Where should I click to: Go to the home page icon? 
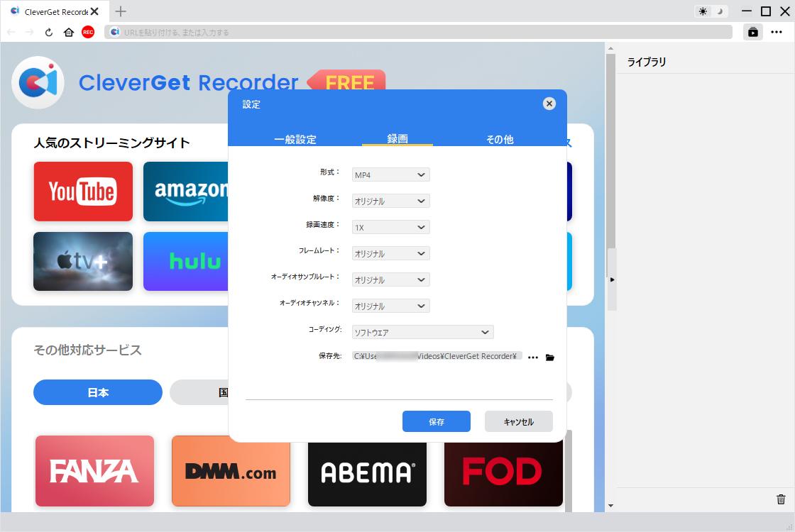click(68, 32)
